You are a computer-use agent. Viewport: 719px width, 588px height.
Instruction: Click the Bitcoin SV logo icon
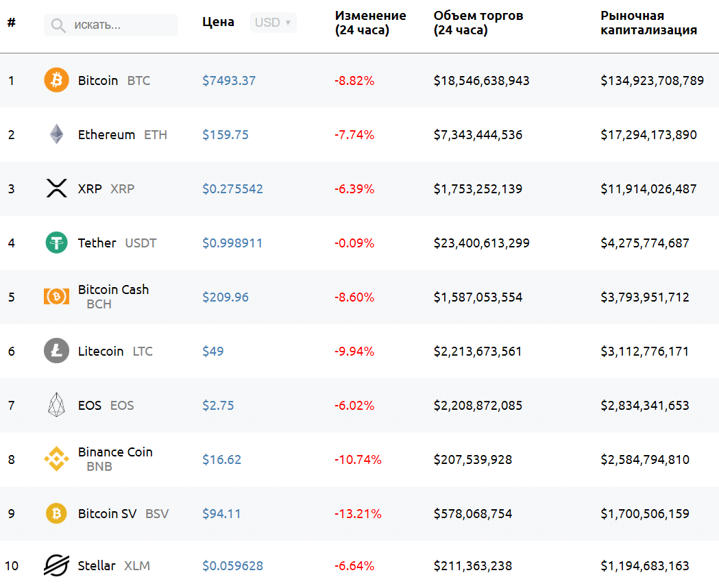[56, 513]
